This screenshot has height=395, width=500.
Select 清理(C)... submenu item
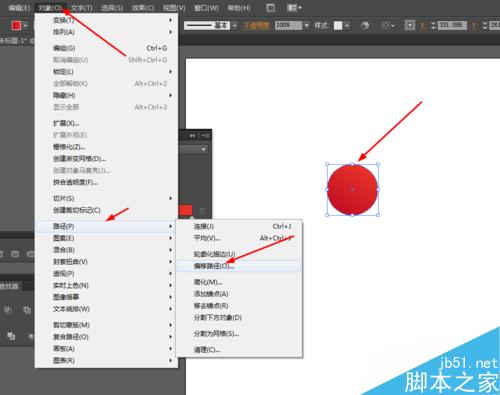point(239,350)
